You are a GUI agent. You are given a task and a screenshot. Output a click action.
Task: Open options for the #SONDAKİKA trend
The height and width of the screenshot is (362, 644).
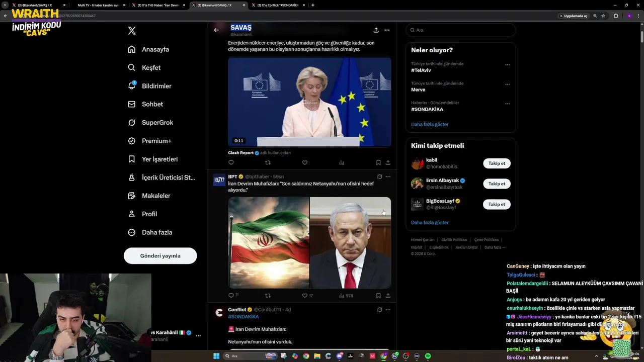pyautogui.click(x=507, y=104)
